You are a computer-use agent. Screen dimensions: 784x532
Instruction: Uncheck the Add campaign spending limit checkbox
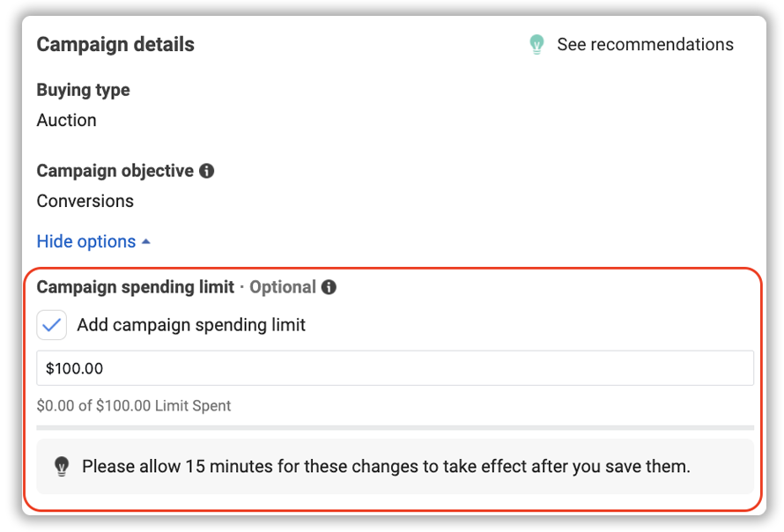coord(51,325)
